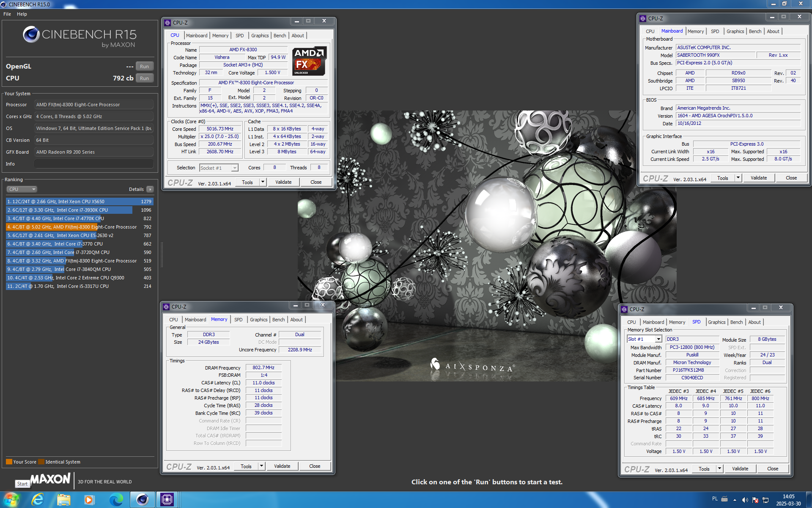
Task: Select the AMD FX-8300 5.02 GHz ranking row
Action: (80, 227)
